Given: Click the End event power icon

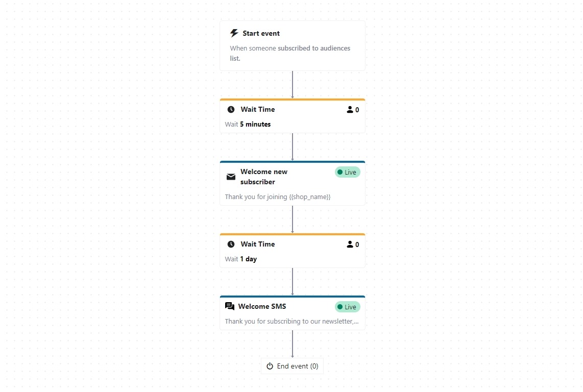Looking at the screenshot, I should point(270,366).
